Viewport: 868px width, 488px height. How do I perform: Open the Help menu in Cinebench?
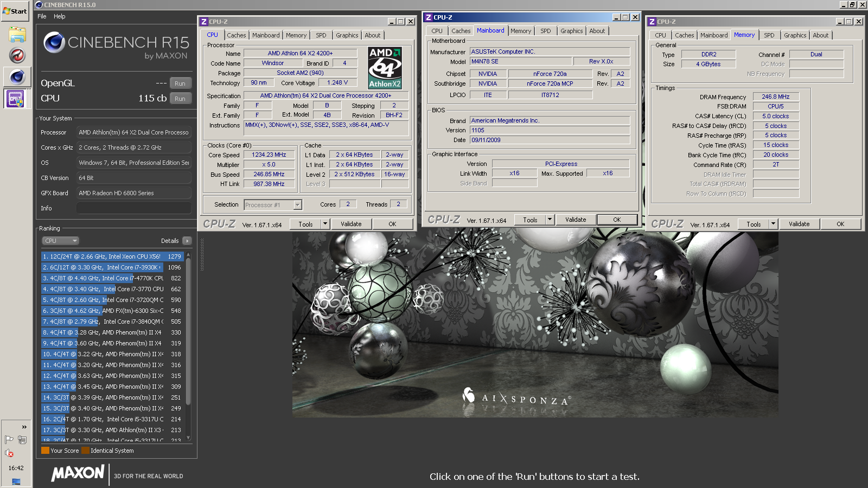coord(60,16)
